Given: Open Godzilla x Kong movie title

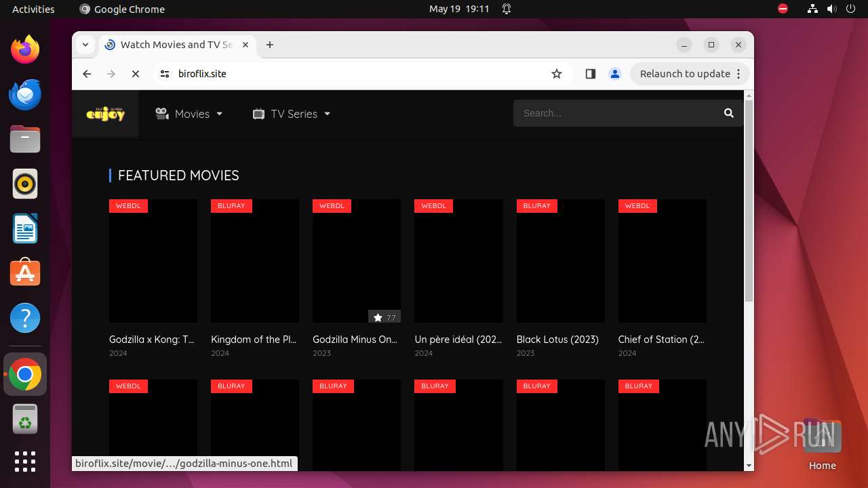Looking at the screenshot, I should click(152, 340).
